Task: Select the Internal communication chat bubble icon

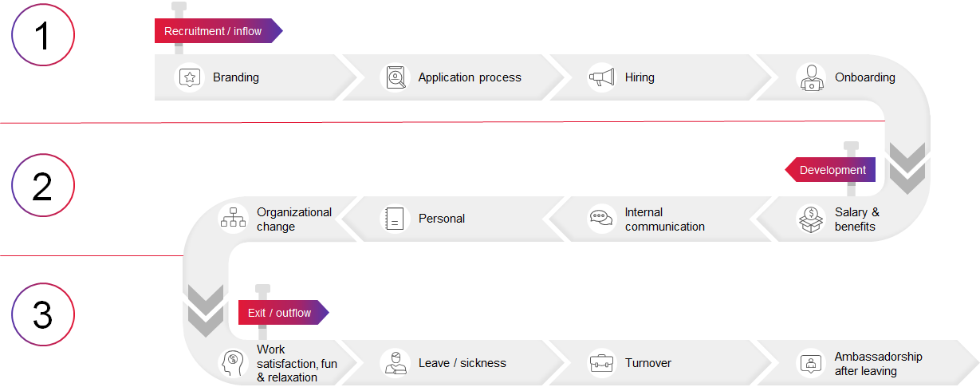Action: (601, 219)
